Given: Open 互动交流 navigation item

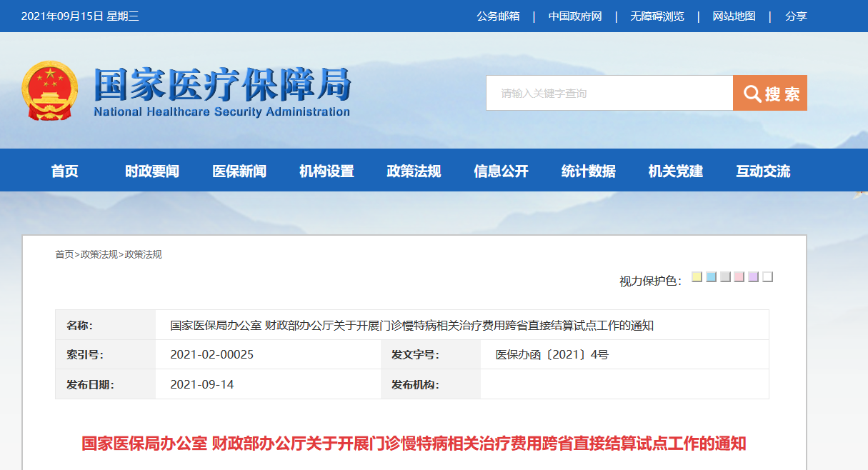Looking at the screenshot, I should tap(763, 171).
